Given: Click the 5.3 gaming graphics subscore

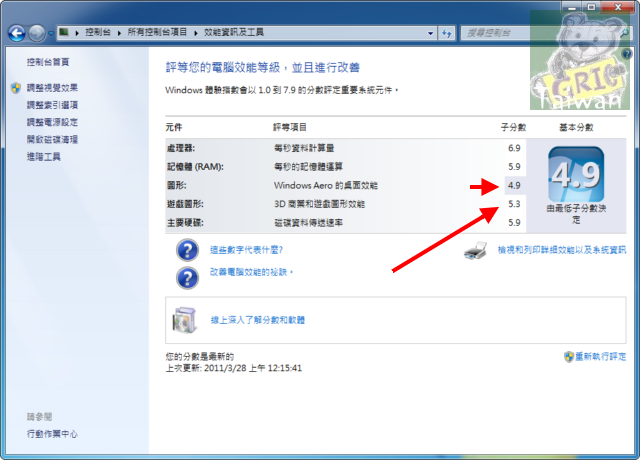Looking at the screenshot, I should (514, 204).
